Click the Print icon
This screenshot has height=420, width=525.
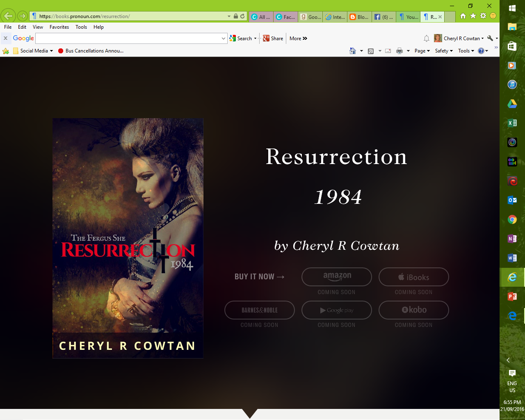(399, 51)
